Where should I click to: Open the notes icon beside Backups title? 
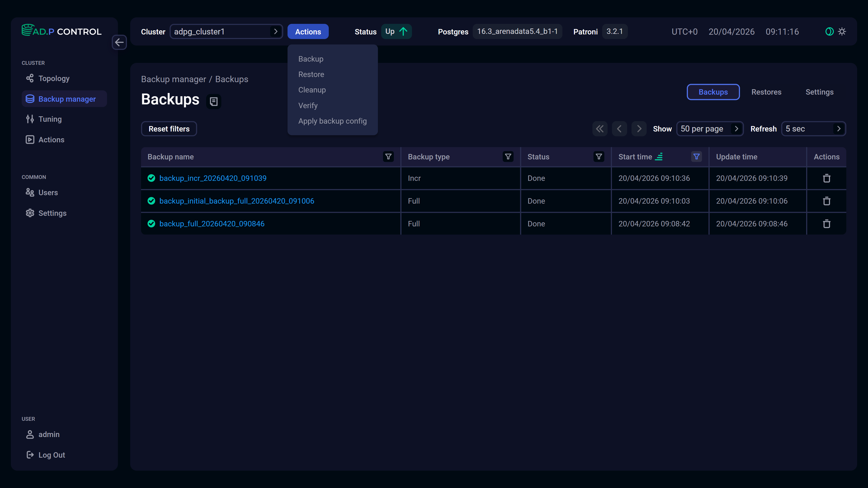click(214, 101)
